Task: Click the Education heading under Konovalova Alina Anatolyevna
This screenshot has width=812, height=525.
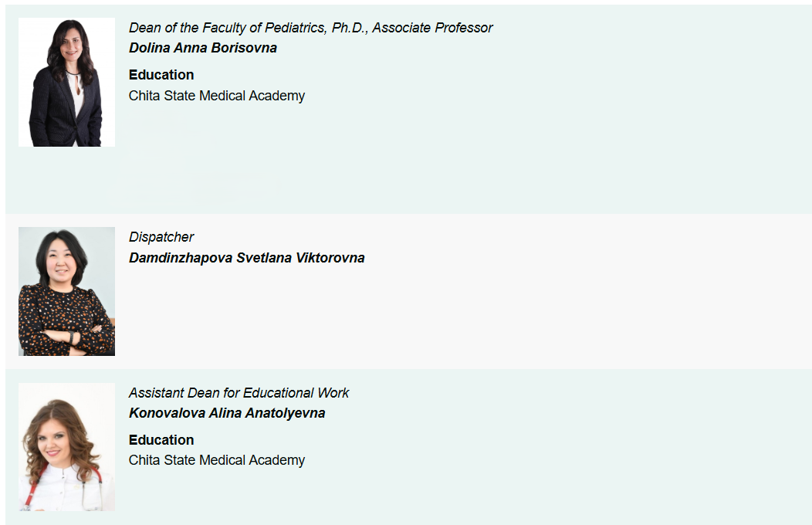Action: [x=161, y=440]
